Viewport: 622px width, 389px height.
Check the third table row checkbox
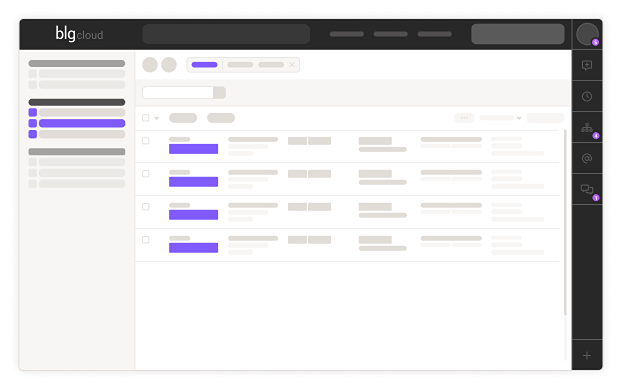(146, 207)
